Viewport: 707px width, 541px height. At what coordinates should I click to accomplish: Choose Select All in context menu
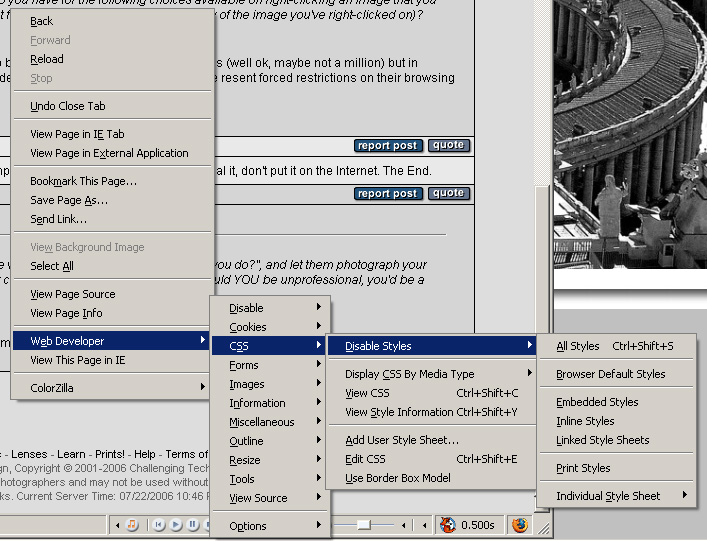[112, 266]
